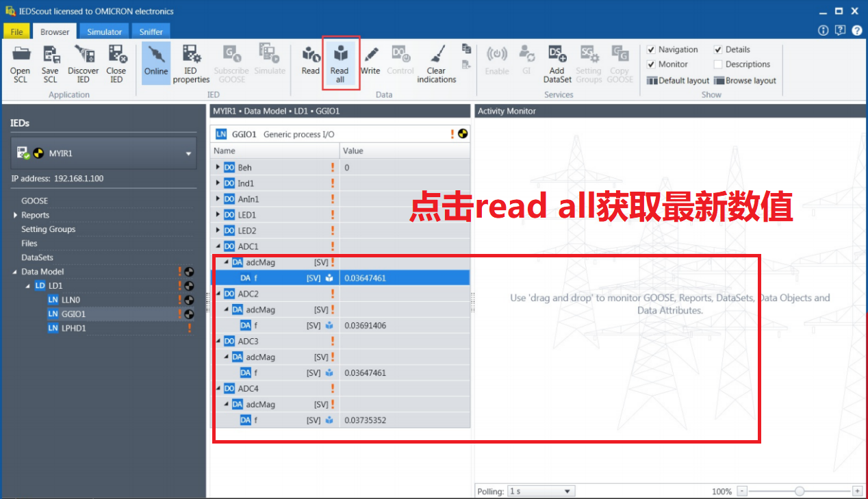
Task: Expand the Beh data object row
Action: [x=218, y=168]
